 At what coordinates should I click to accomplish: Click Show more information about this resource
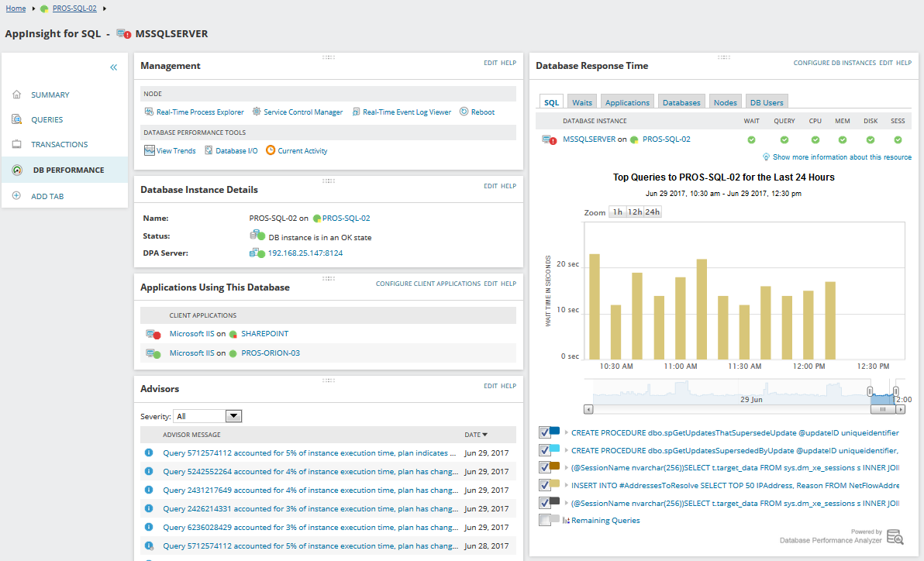842,157
